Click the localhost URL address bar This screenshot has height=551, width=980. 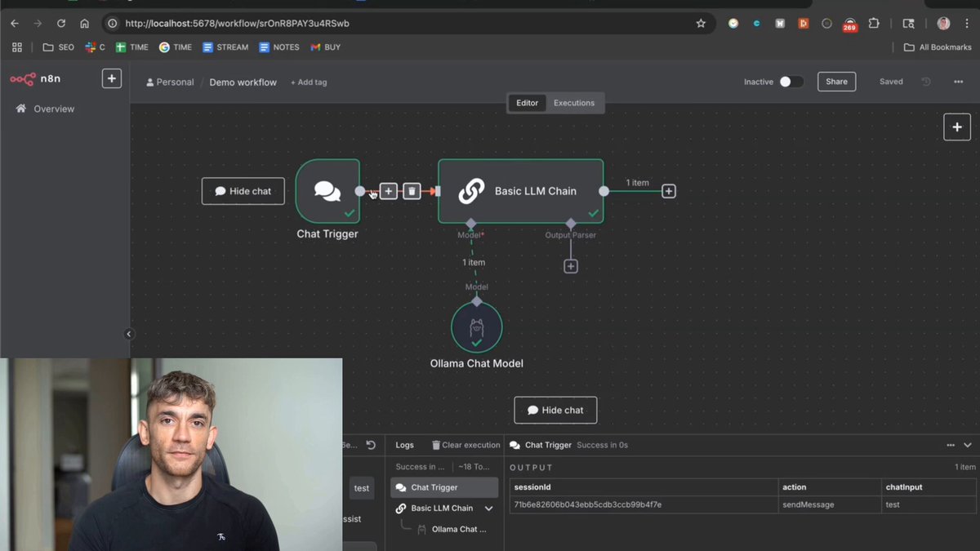coord(408,24)
